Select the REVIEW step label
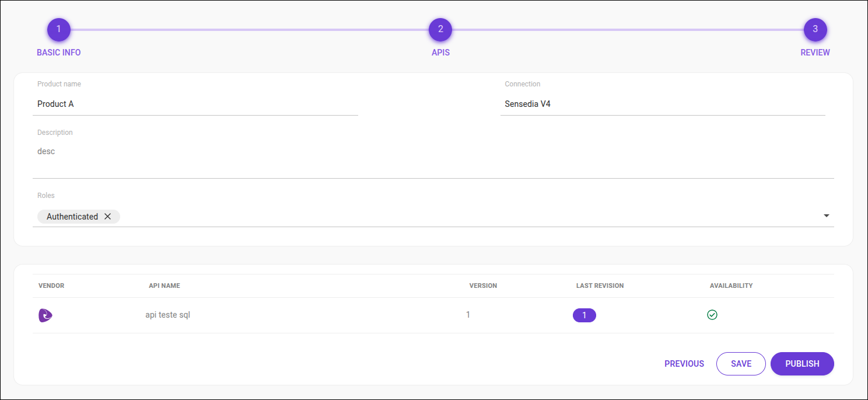 pos(815,52)
